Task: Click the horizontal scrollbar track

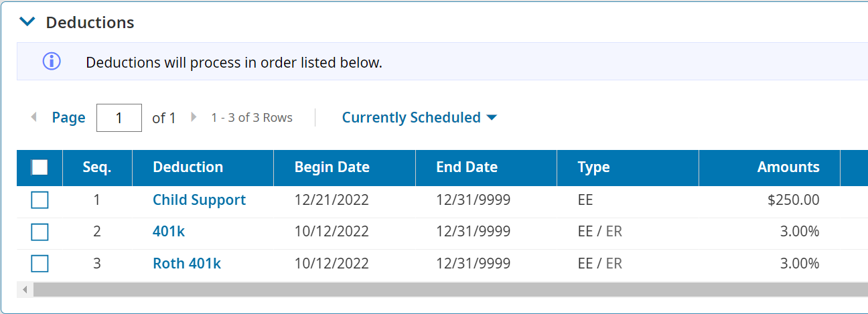Action: [449, 290]
